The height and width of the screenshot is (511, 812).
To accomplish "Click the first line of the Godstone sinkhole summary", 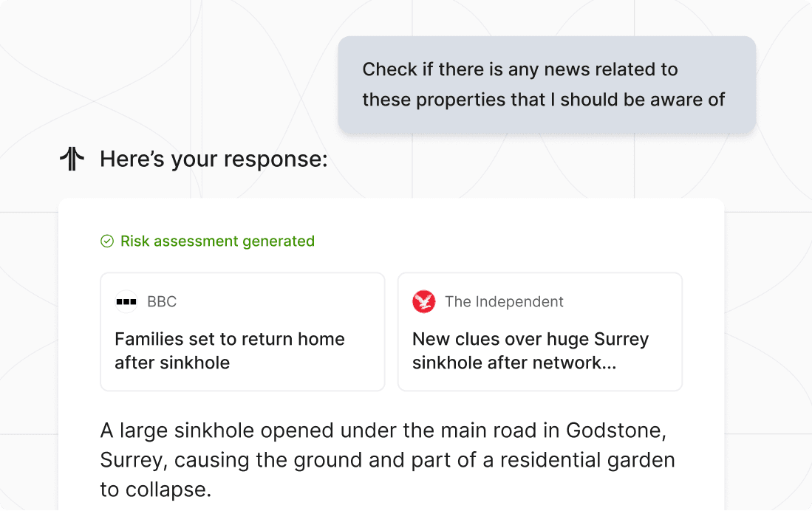I will [383, 431].
